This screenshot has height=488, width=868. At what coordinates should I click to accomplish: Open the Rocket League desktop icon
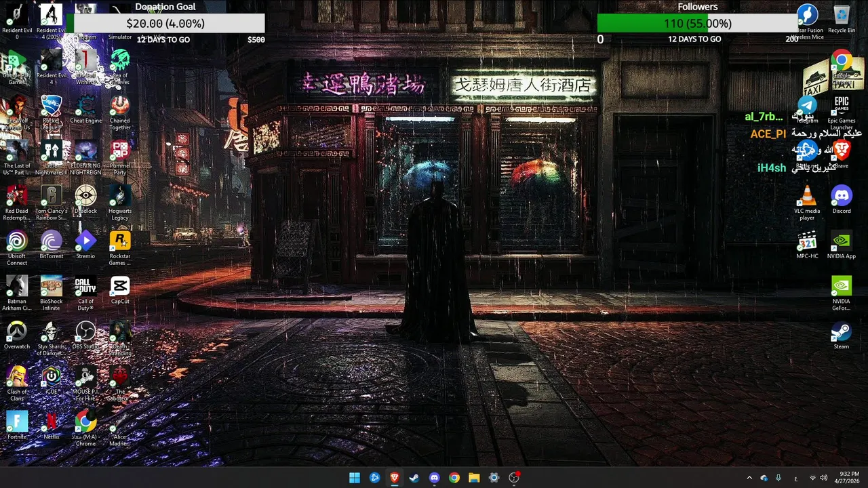click(51, 112)
